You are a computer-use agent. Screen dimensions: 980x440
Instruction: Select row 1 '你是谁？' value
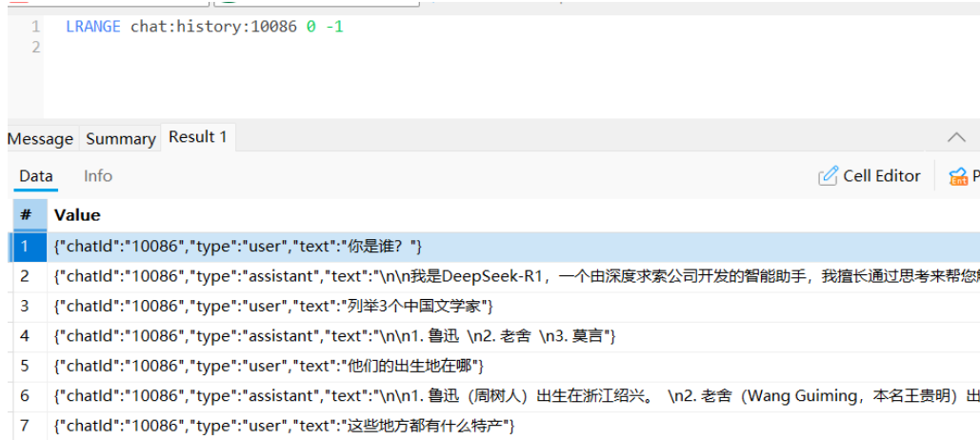point(513,247)
